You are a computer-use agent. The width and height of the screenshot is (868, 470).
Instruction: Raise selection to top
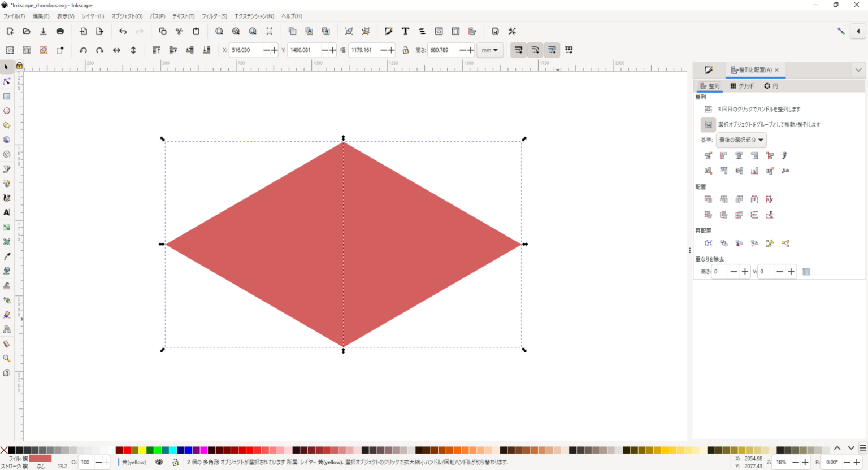tap(157, 50)
